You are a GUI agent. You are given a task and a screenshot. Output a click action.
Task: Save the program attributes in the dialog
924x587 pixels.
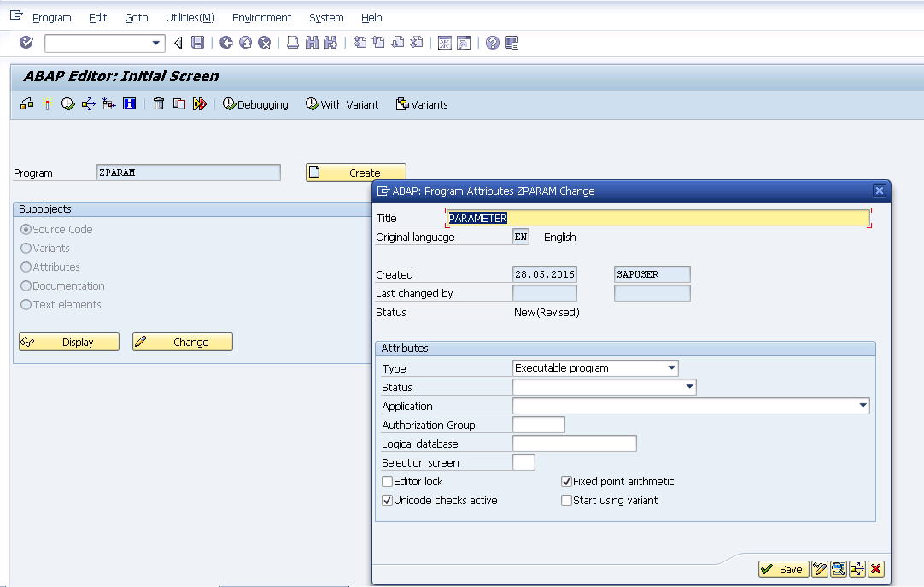tap(781, 568)
